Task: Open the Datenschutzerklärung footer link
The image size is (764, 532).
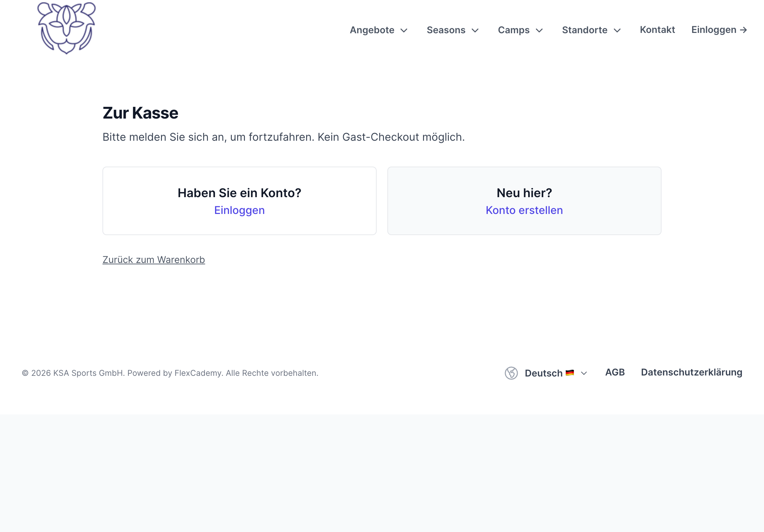Action: point(691,372)
